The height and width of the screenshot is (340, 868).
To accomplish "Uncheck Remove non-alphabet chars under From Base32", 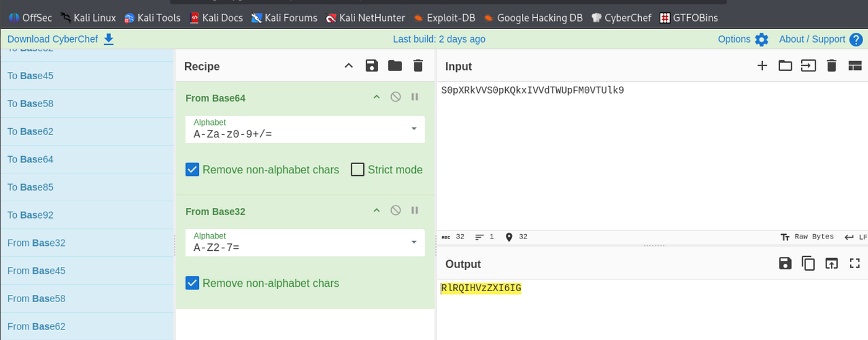I will [192, 283].
